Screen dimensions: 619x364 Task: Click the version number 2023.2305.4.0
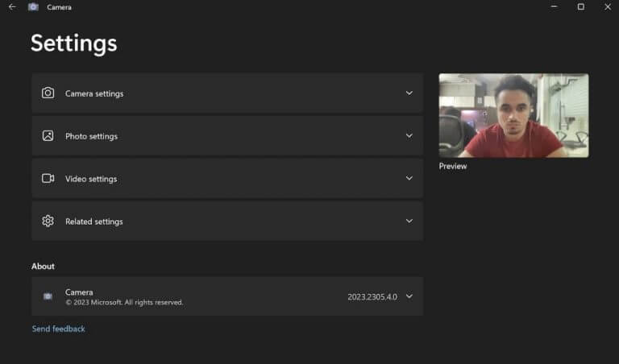[x=372, y=296]
